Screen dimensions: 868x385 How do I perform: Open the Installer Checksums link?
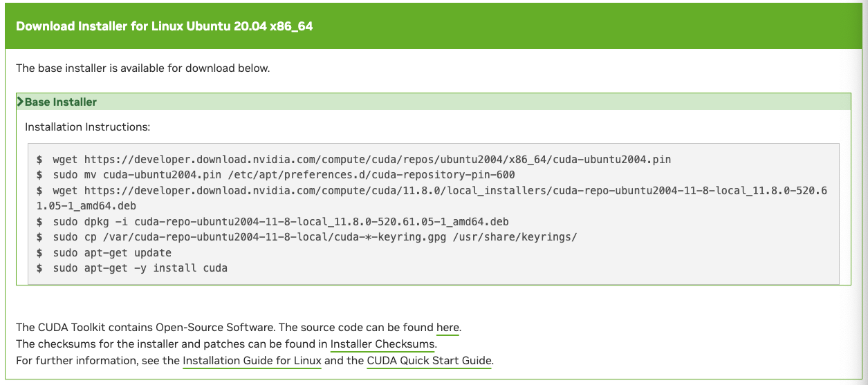click(x=382, y=344)
